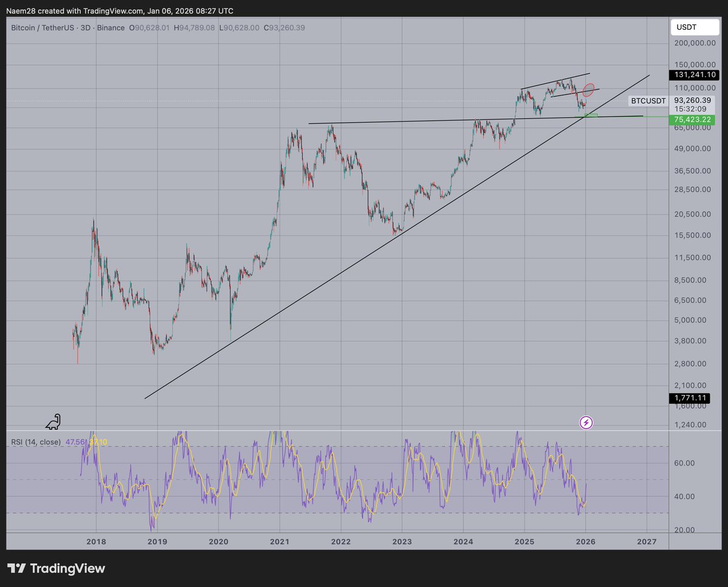Click the 20,500.00 price axis label
The width and height of the screenshot is (728, 587).
(694, 214)
